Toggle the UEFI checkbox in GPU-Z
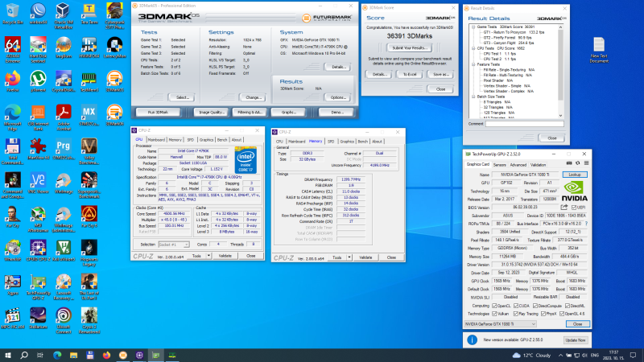Viewport: 644px width, 362px height. pos(574,208)
